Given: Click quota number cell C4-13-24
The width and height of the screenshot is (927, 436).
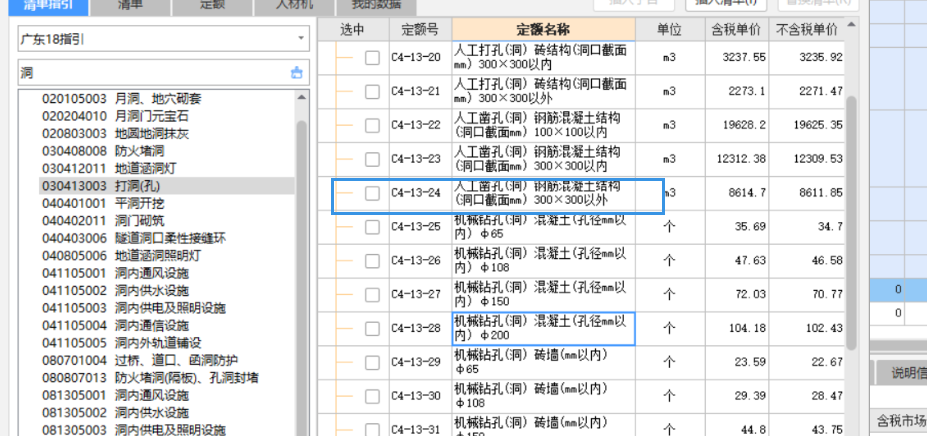Looking at the screenshot, I should pos(420,193).
